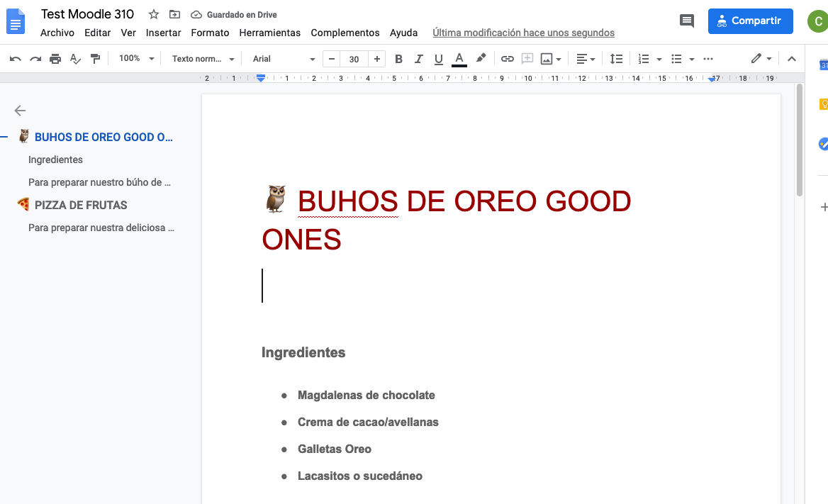Expand numbered list style arrow
The image size is (828, 504).
pyautogui.click(x=659, y=59)
